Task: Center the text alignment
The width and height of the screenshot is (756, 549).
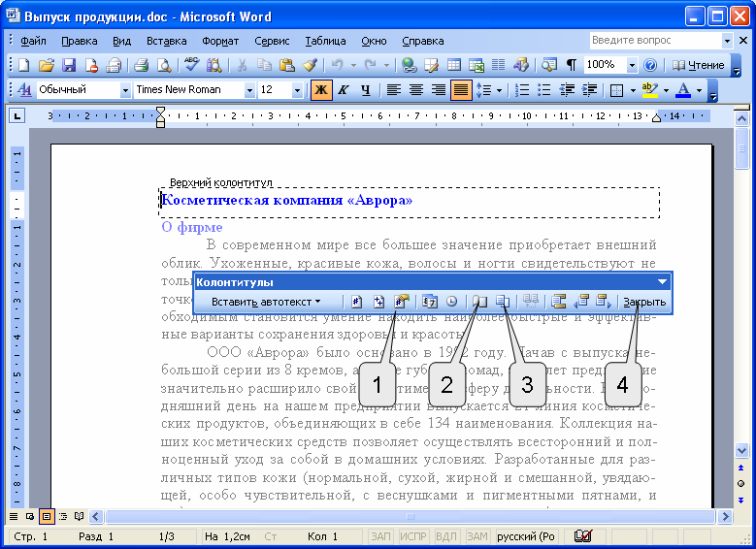Action: coord(416,89)
